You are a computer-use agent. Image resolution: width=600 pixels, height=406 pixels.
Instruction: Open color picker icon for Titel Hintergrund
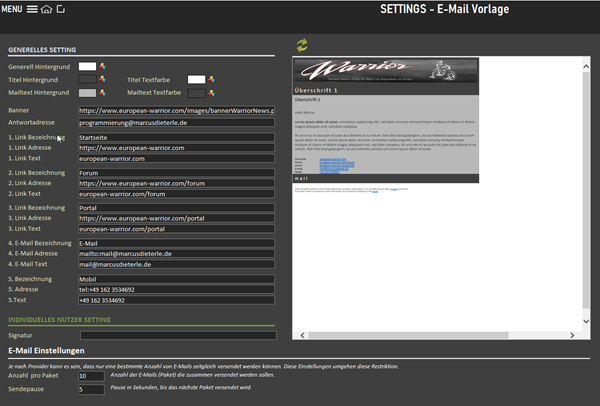point(101,79)
